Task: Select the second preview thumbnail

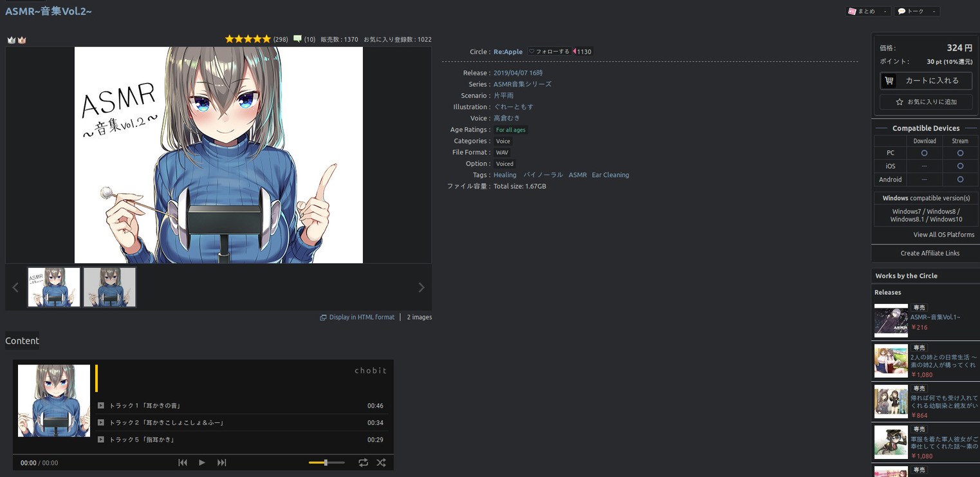Action: tap(109, 287)
